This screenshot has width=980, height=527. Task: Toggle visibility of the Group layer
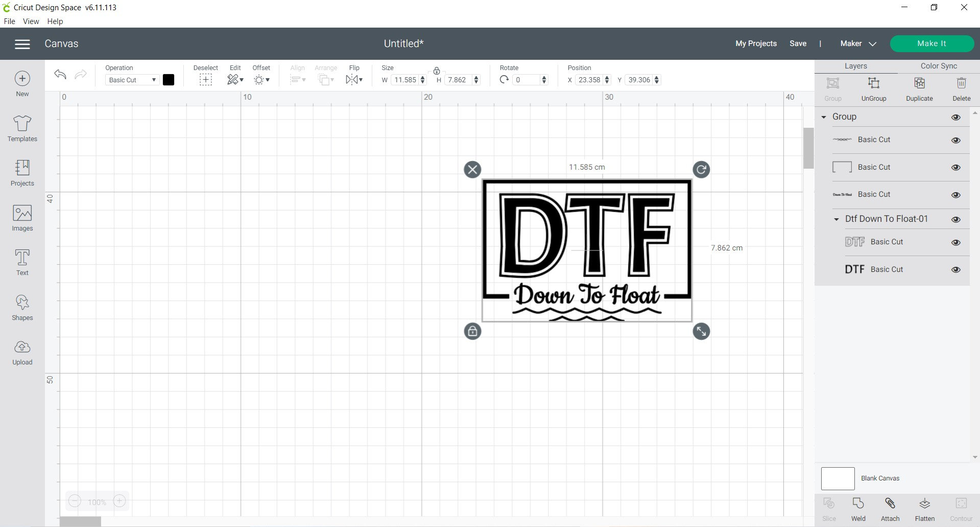tap(955, 117)
